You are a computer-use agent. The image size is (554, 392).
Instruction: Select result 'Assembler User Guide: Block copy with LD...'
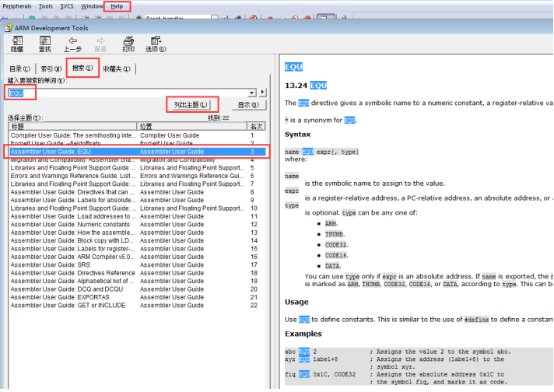click(137, 240)
